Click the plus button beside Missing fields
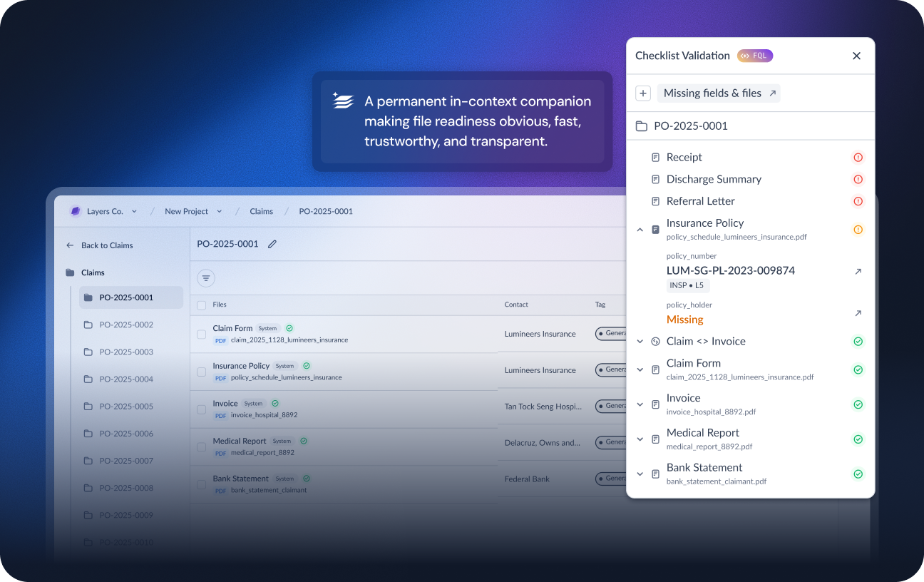Viewport: 924px width, 582px height. [643, 93]
